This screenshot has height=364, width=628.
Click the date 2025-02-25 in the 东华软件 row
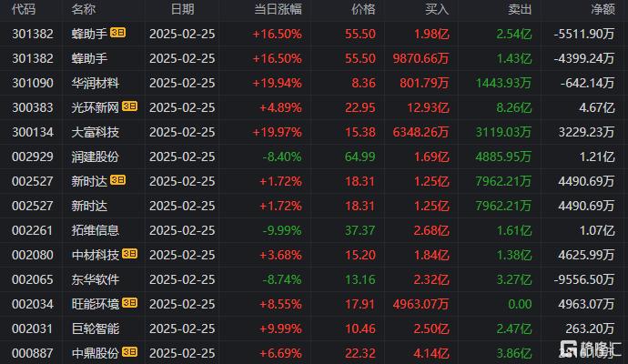(182, 279)
